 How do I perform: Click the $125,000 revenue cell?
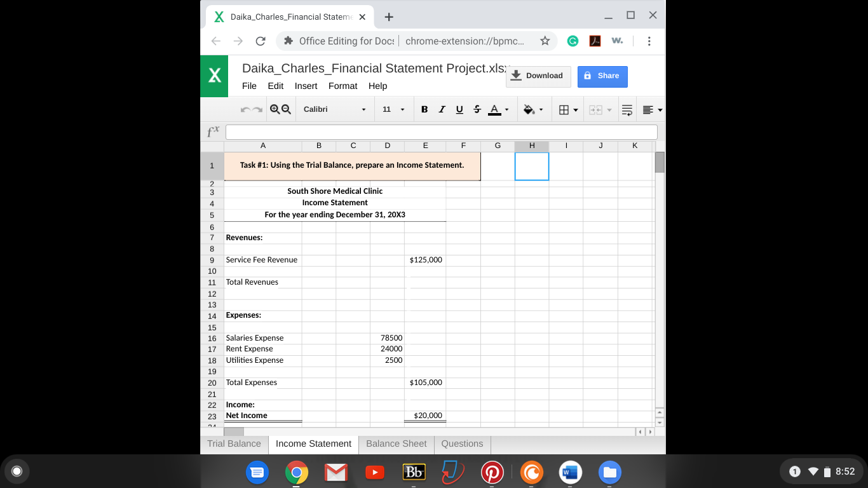pos(425,260)
